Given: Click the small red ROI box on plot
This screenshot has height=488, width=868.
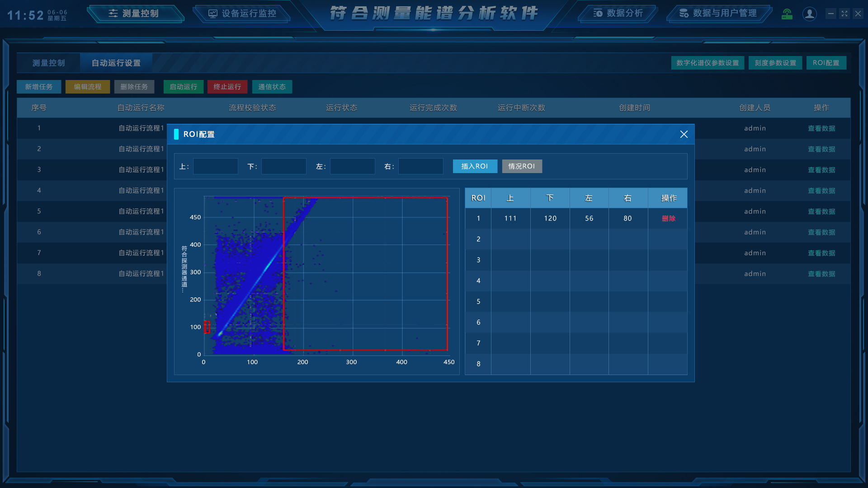Looking at the screenshot, I should (x=207, y=327).
